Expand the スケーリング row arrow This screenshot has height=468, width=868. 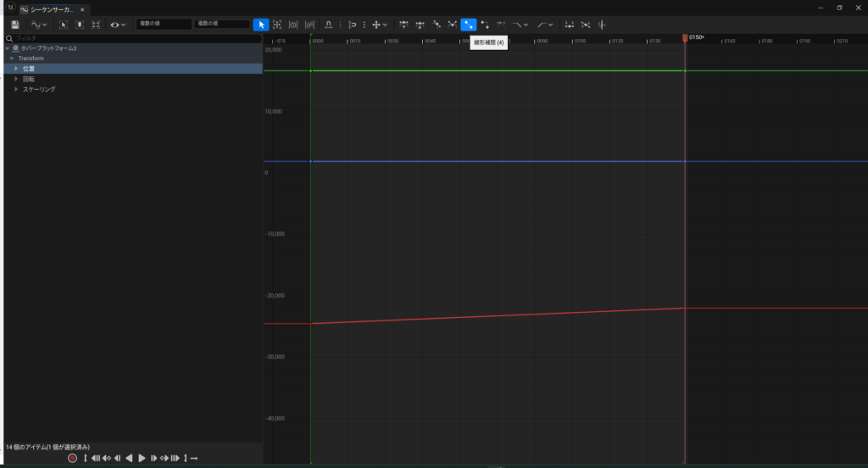pyautogui.click(x=16, y=89)
